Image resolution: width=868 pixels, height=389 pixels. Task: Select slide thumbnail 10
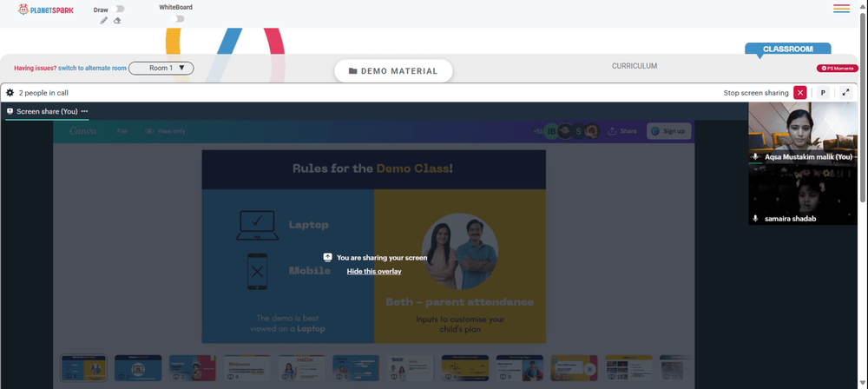(x=574, y=368)
